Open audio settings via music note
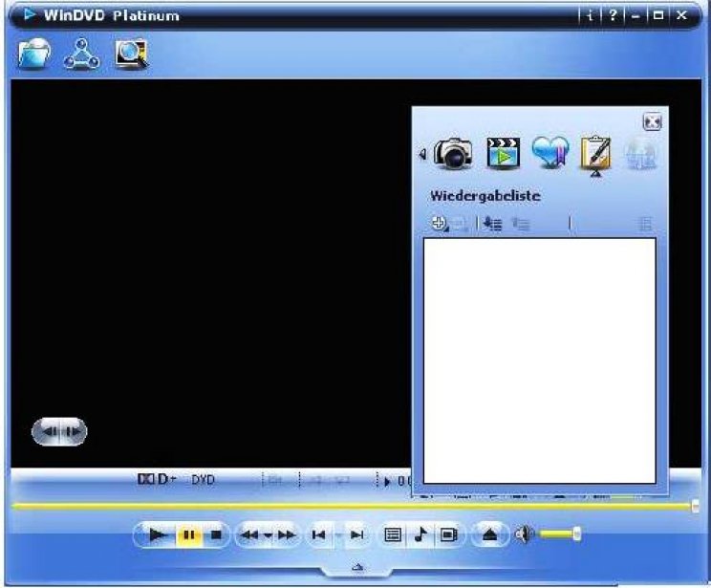This screenshot has width=711, height=588. point(420,535)
